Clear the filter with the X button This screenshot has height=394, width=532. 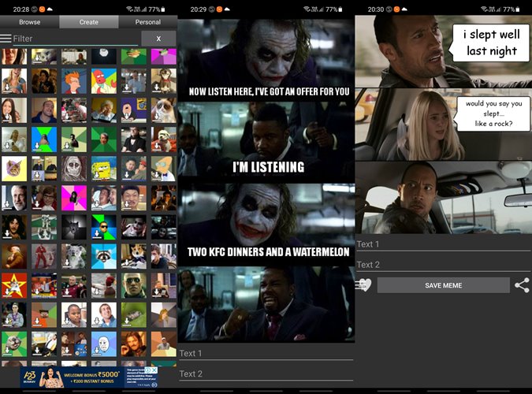(158, 39)
